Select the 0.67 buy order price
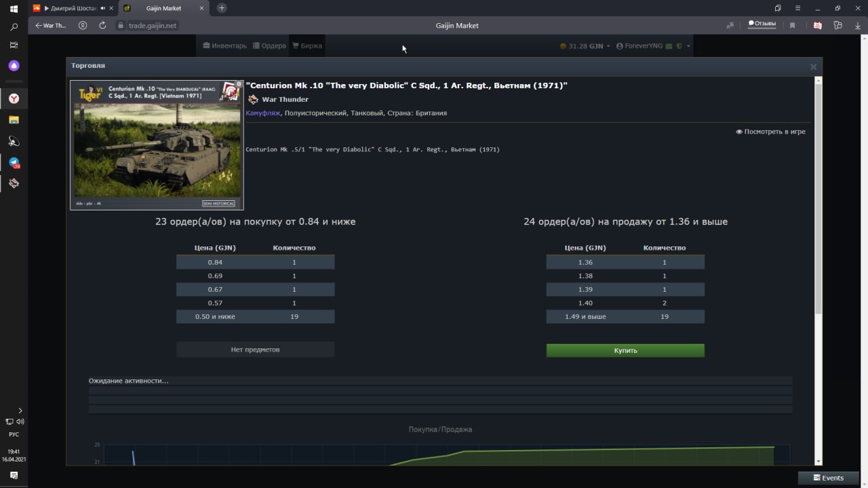868x488 pixels. [x=215, y=289]
